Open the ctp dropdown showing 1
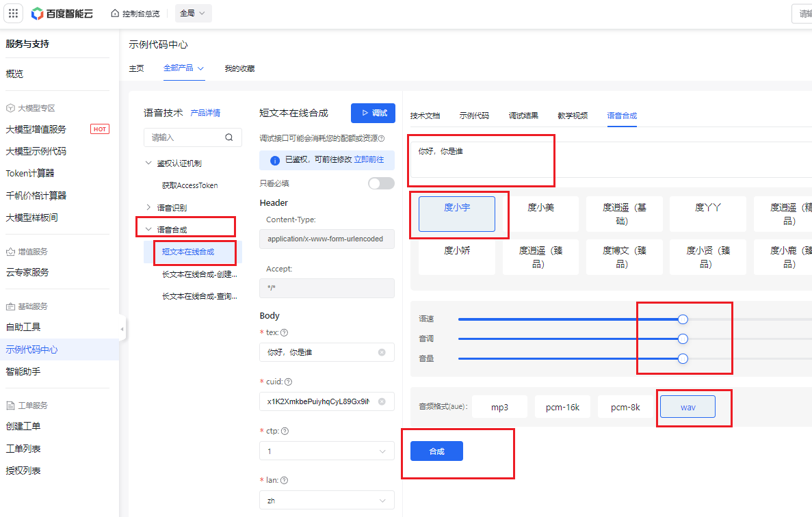Screen dimensions: 812x517 click(x=327, y=451)
